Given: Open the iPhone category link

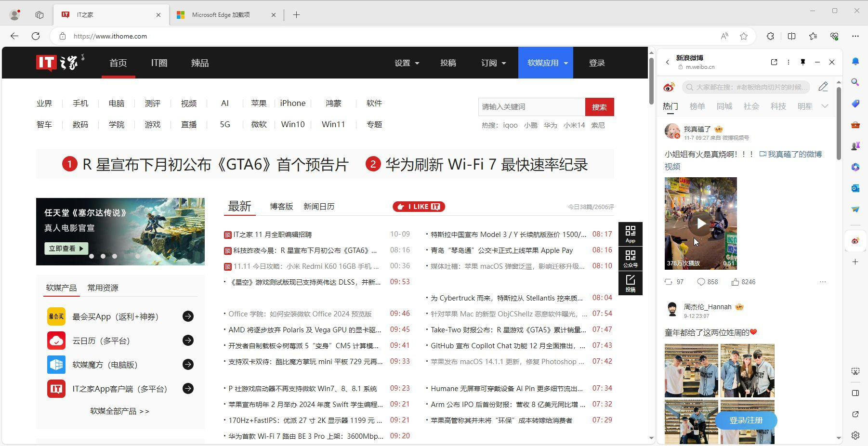Looking at the screenshot, I should pyautogui.click(x=293, y=103).
